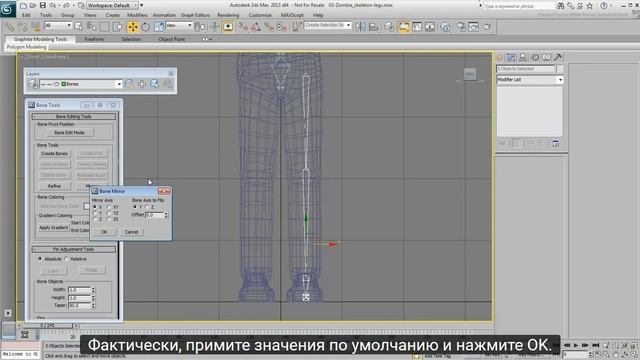Click the Undo arrow icon in the title bar
Screen dimensions: 640x360
(x=52, y=6)
